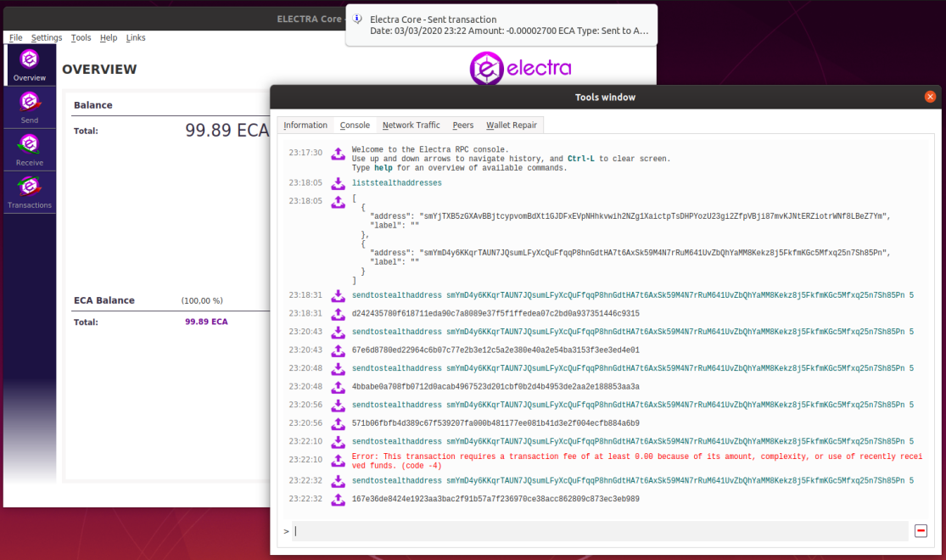This screenshot has width=946, height=560.
Task: Click the reply icon beside the 67e6d8780ed hash
Action: (x=338, y=350)
